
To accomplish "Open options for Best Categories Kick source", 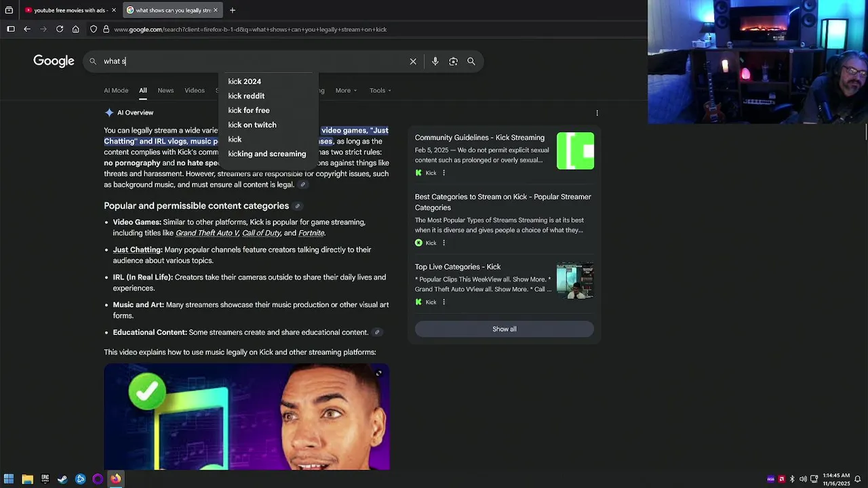I will coord(444,243).
